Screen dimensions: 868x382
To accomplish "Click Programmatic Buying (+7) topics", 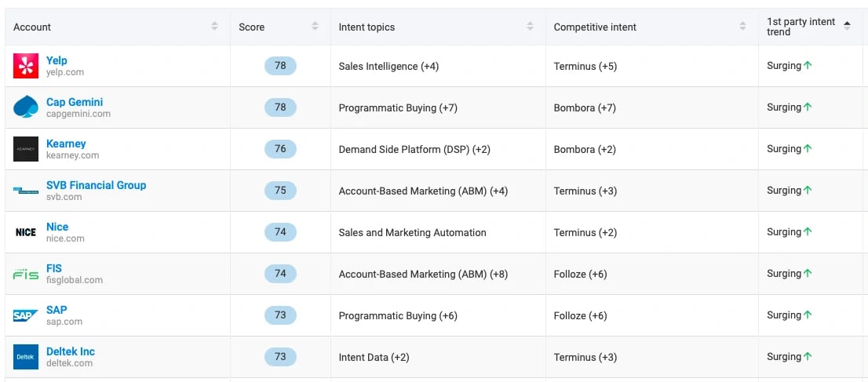I will [x=397, y=108].
